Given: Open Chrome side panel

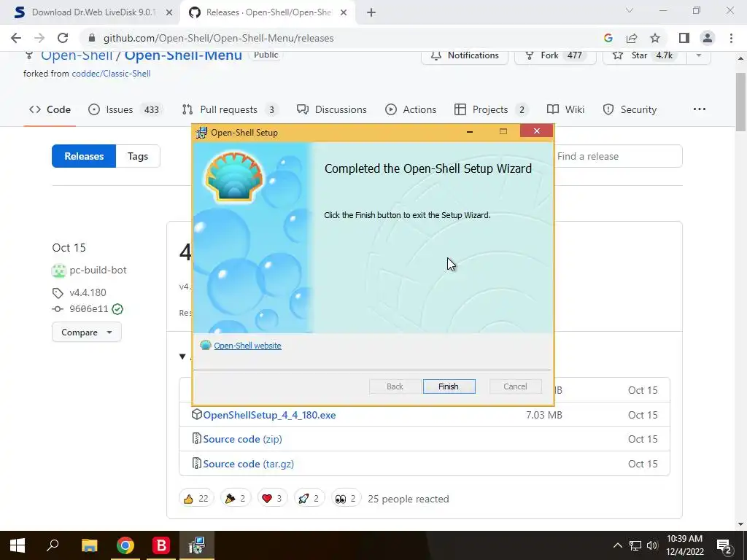Looking at the screenshot, I should pos(684,38).
